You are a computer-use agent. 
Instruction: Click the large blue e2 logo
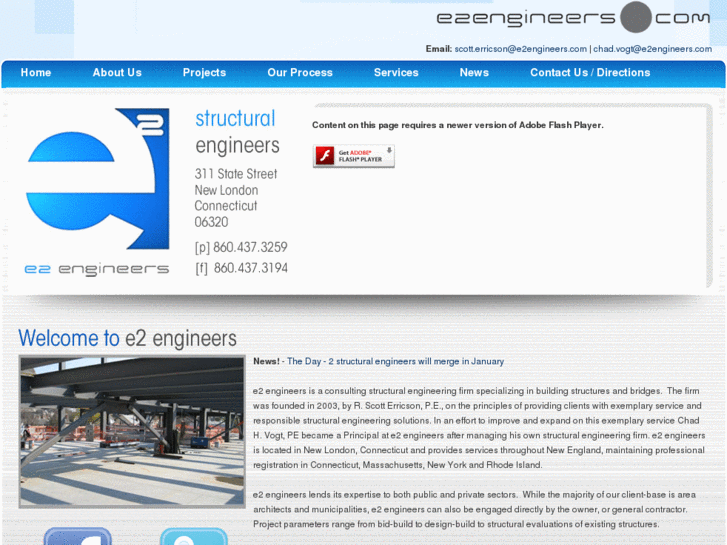click(98, 179)
